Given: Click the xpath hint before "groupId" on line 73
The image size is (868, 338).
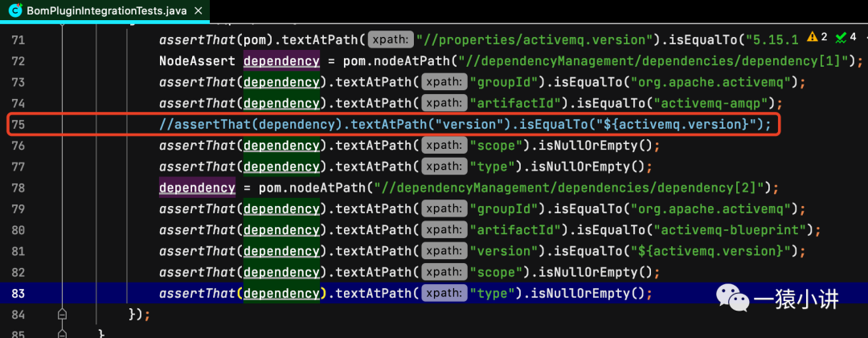Looking at the screenshot, I should (444, 83).
